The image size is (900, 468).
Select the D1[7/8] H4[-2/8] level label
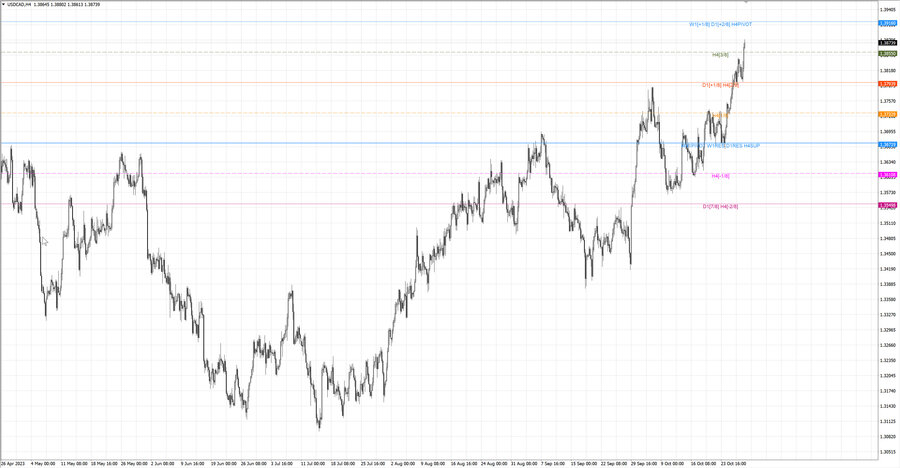pos(720,206)
